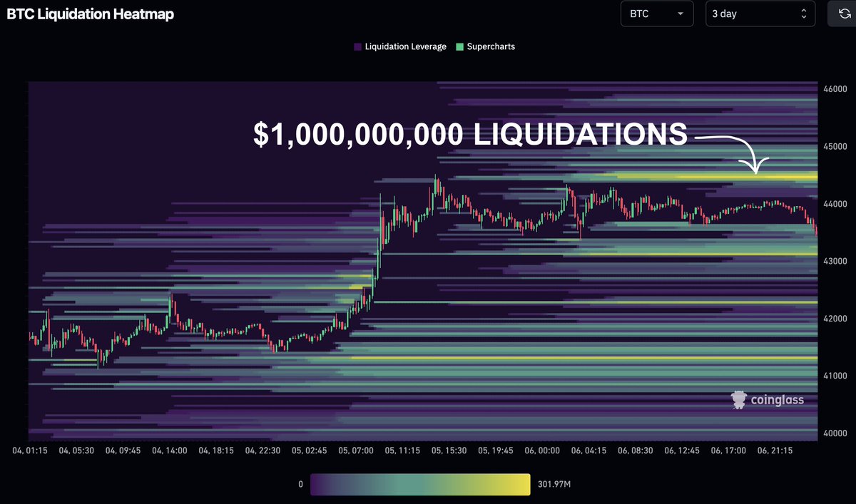Click the 06, 17:00 time axis label

pyautogui.click(x=727, y=451)
